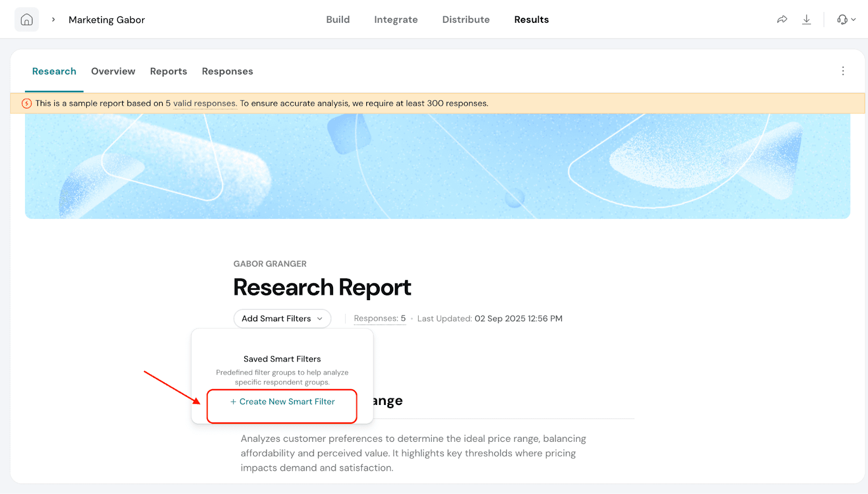Click the valid responses link
This screenshot has height=494, width=868.
coord(205,103)
